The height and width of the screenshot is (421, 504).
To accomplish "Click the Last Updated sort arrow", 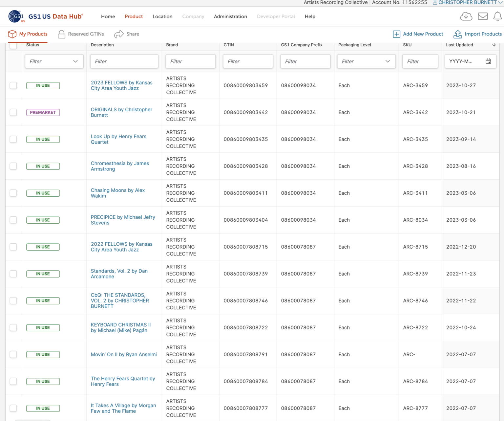I will [x=494, y=45].
